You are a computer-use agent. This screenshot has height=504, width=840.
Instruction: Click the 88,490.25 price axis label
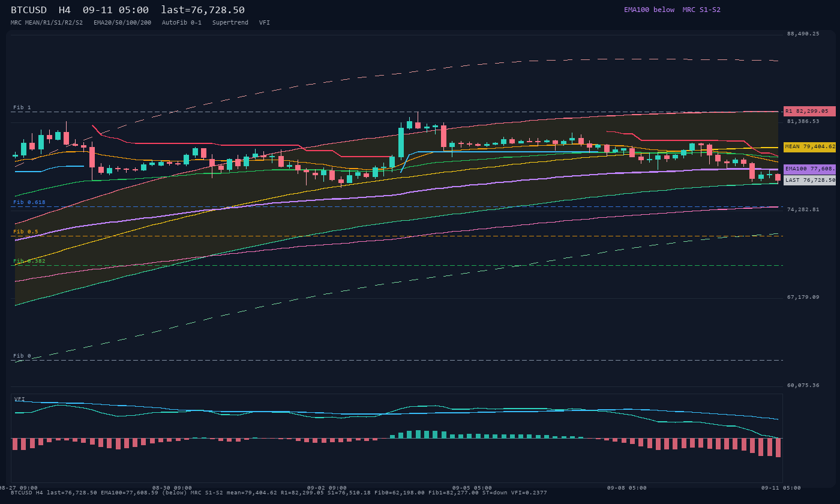pos(803,34)
